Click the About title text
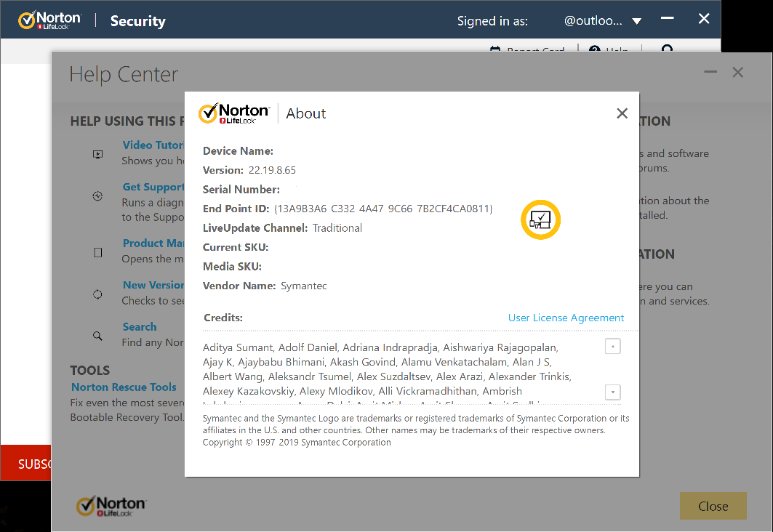Viewport: 773px width, 532px height. coord(306,113)
